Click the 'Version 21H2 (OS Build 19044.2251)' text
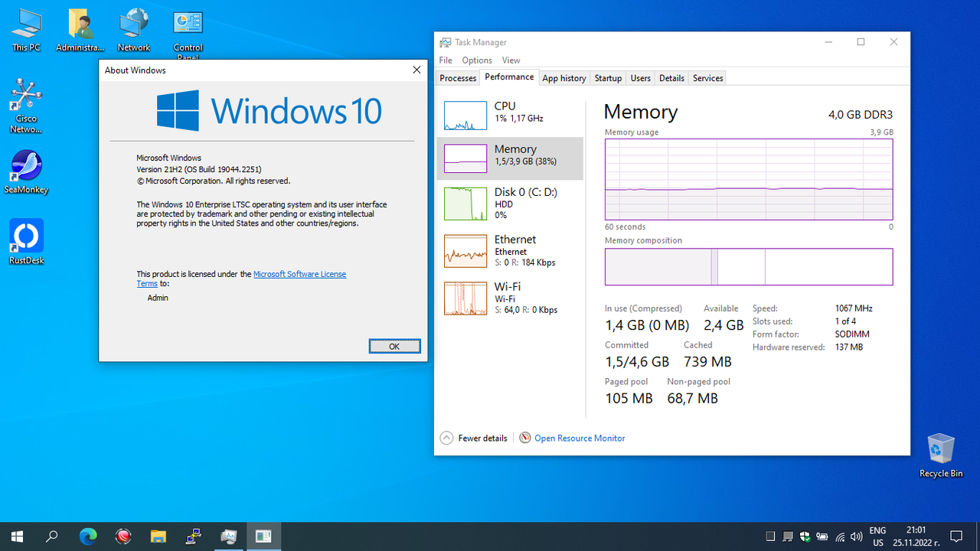The width and height of the screenshot is (980, 551). click(x=199, y=169)
